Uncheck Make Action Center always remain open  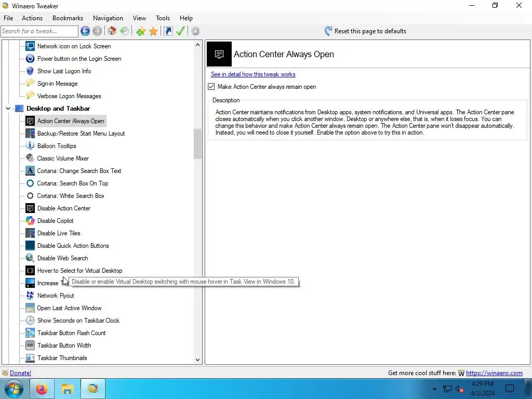(211, 87)
